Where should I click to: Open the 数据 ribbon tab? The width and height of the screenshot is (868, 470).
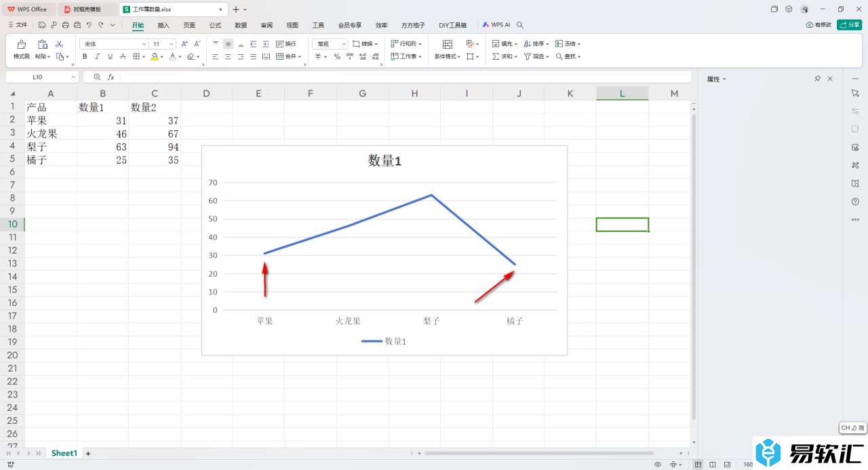click(x=241, y=25)
